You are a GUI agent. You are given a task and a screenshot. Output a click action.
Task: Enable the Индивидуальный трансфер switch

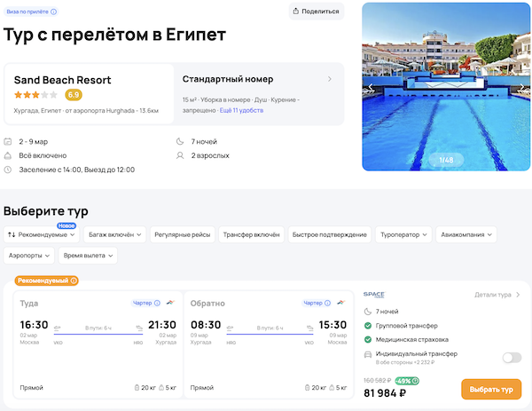511,358
